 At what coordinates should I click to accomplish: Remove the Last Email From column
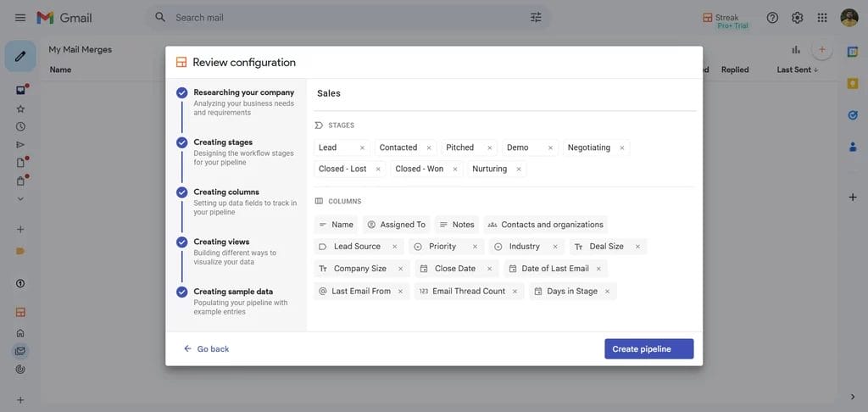[x=400, y=292]
